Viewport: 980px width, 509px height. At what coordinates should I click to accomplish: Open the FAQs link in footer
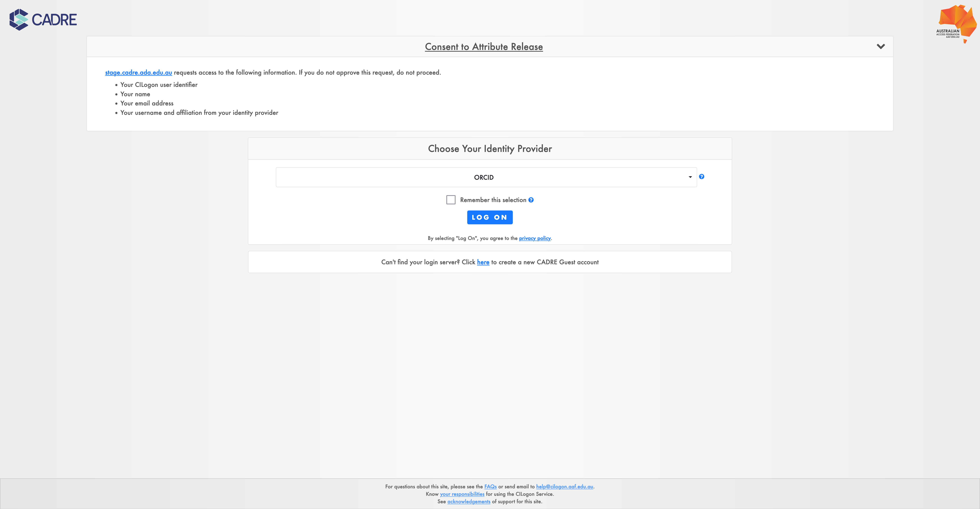point(490,487)
